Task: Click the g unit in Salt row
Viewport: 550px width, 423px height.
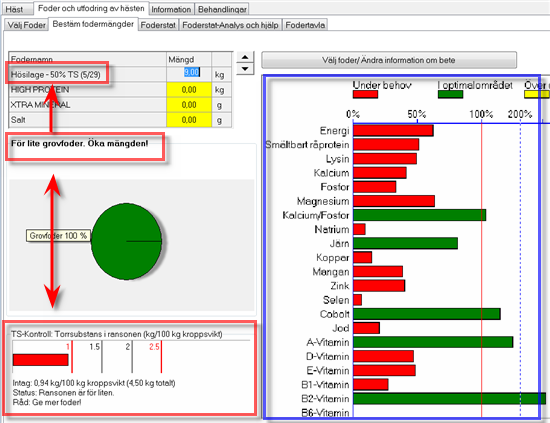Action: click(220, 120)
